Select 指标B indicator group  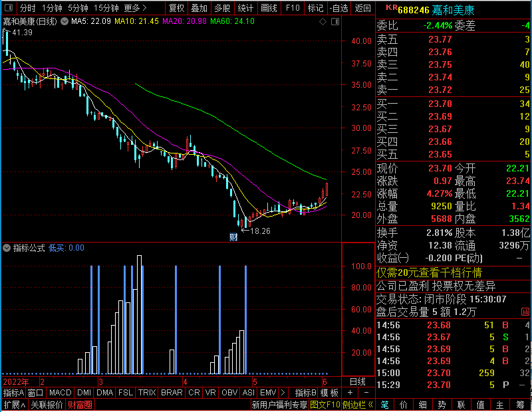click(x=306, y=393)
